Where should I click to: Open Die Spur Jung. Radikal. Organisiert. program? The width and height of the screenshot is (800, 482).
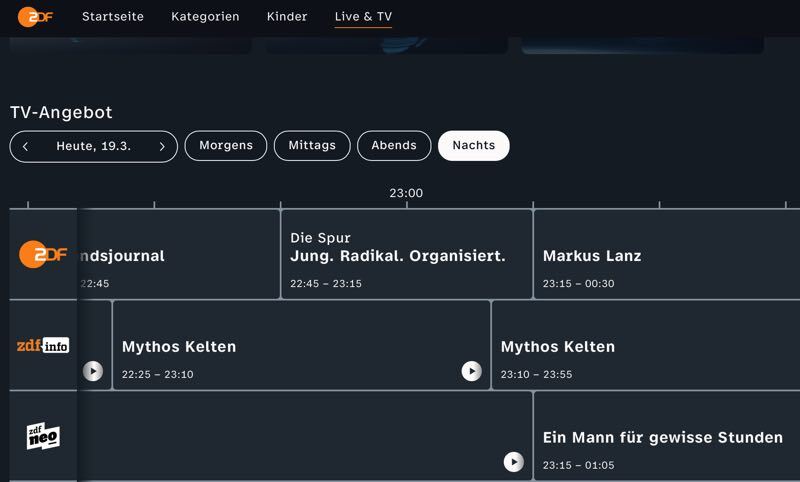(407, 254)
